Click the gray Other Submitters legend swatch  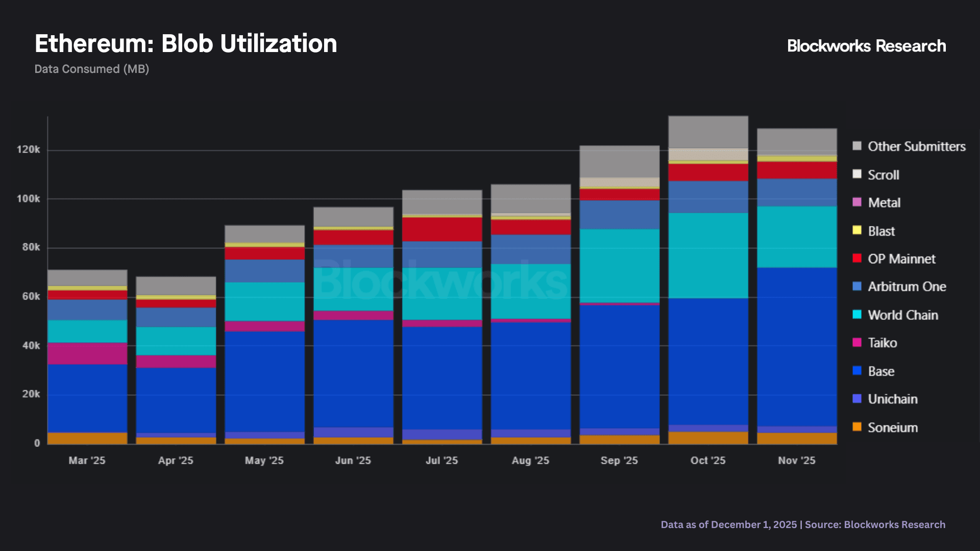coord(857,146)
